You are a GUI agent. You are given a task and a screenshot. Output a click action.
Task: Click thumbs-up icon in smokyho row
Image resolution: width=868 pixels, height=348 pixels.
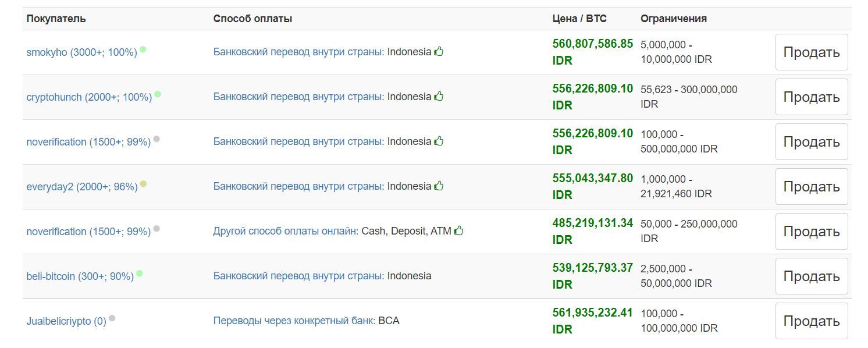(x=439, y=51)
